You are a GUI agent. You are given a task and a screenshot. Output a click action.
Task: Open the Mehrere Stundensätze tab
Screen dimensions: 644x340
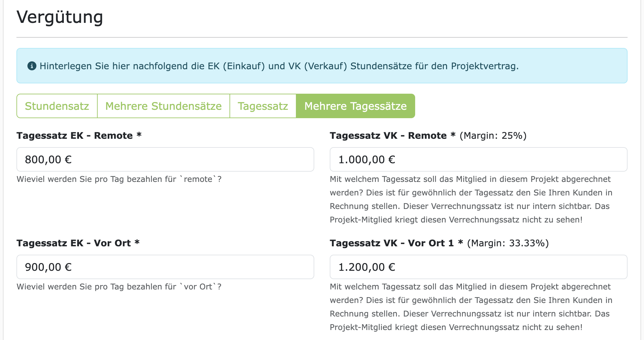pyautogui.click(x=163, y=106)
